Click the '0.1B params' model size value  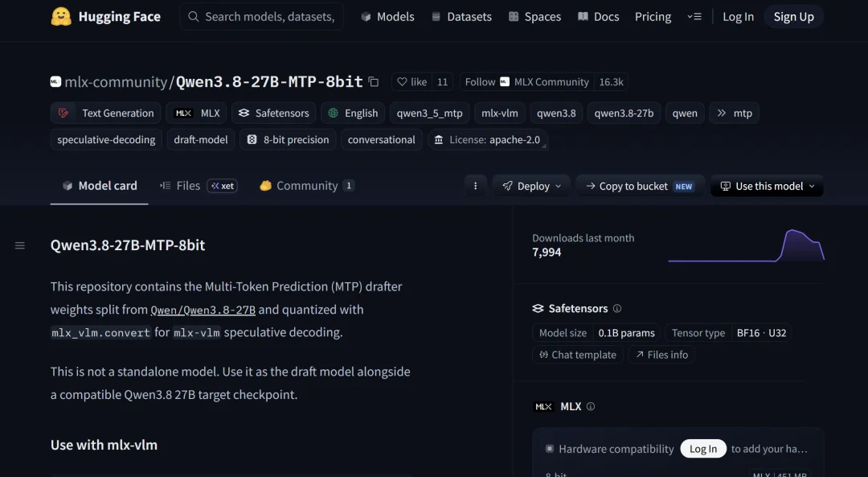(x=627, y=333)
